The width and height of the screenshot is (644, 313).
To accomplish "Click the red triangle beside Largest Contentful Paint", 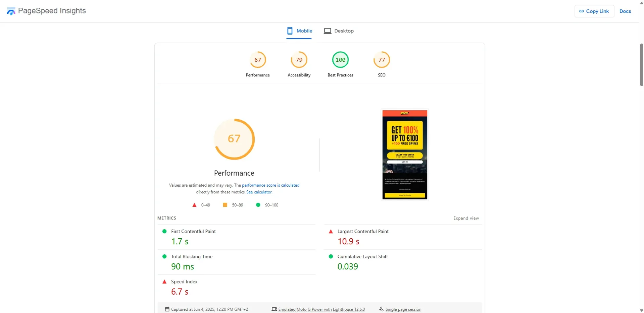I will click(331, 231).
